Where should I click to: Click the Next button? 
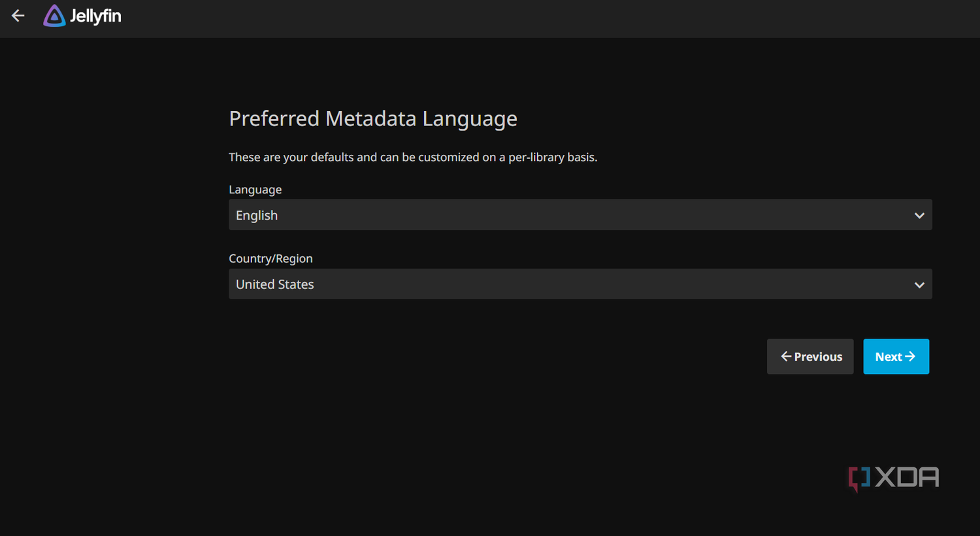pos(896,356)
